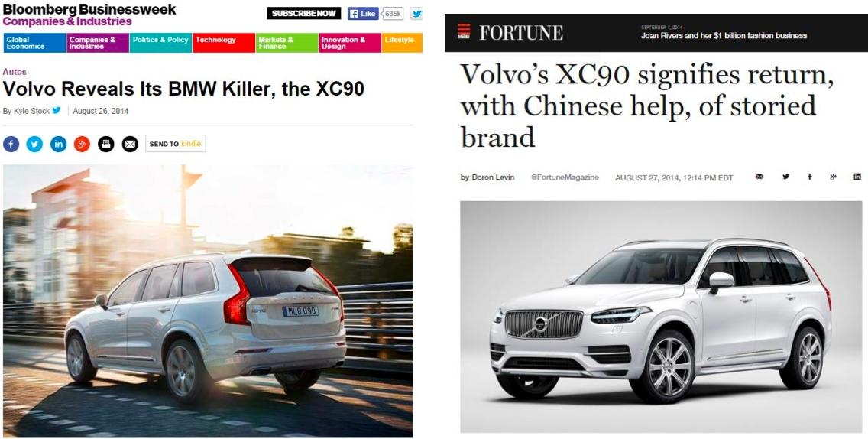Open Joan Rivers fashion business story
This screenshot has height=439, width=868.
click(x=724, y=35)
